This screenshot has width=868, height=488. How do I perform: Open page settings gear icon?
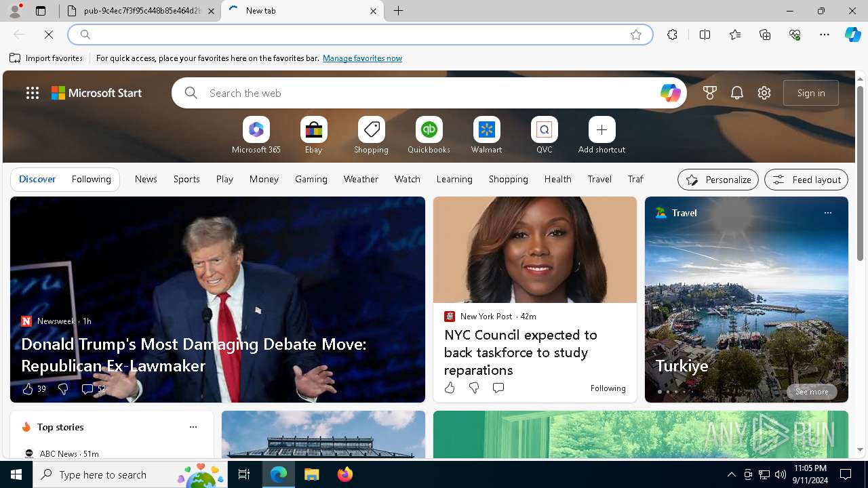pyautogui.click(x=764, y=93)
